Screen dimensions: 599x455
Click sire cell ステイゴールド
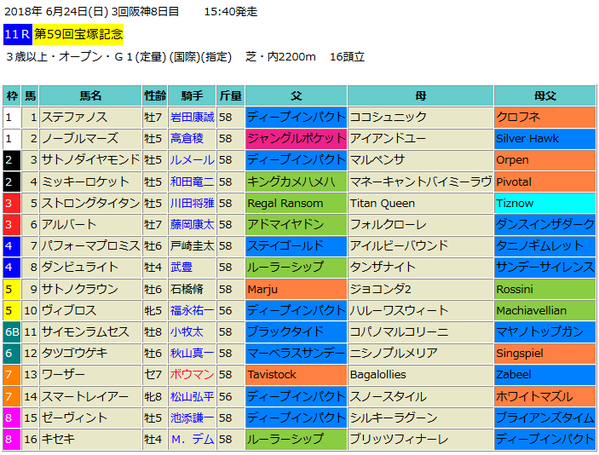(x=296, y=246)
